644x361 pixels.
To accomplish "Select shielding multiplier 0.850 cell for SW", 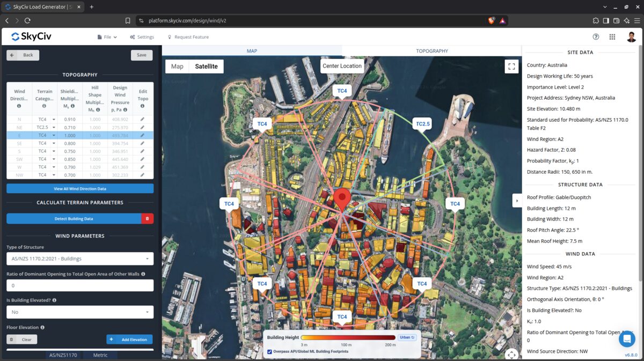I will click(x=70, y=159).
